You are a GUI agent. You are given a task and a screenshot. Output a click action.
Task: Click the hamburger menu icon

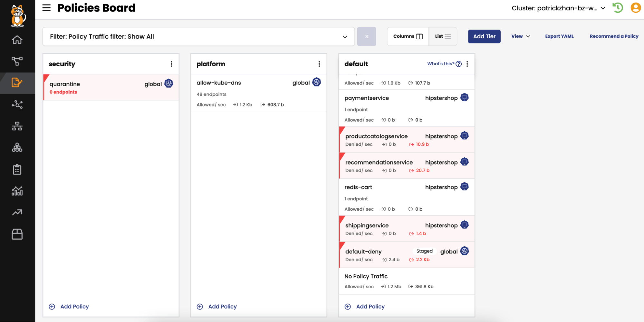(46, 8)
